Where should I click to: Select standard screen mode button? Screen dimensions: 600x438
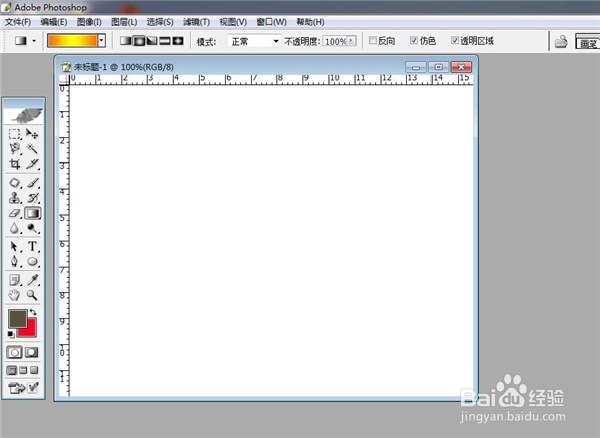(x=12, y=370)
